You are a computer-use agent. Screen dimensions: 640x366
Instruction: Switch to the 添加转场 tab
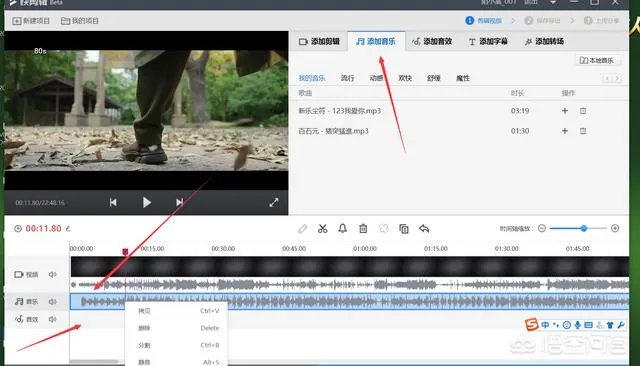coord(544,41)
